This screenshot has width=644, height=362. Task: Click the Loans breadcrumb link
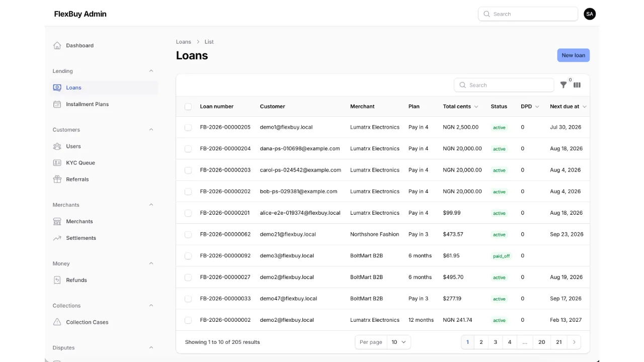point(184,42)
